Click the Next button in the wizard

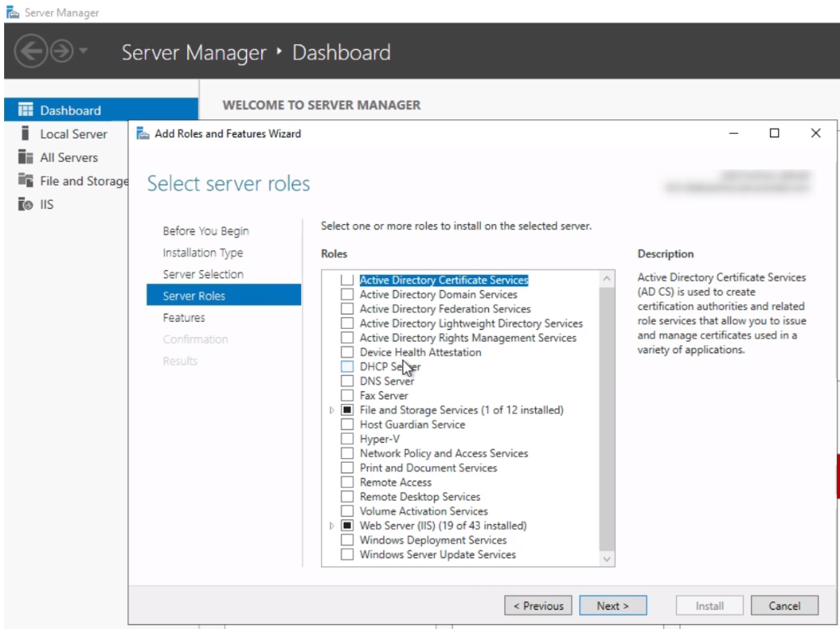pos(612,606)
